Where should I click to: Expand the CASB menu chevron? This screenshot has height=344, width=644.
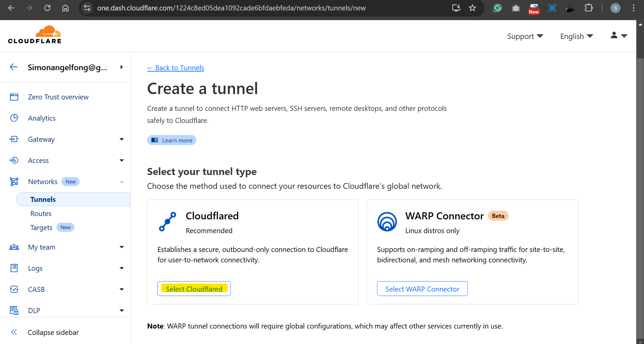122,289
